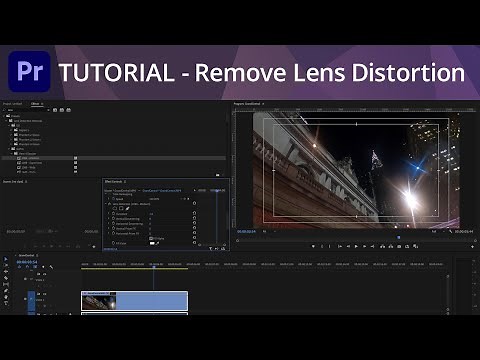
Task: Pick free draw bezier mask pen
Action: click(x=127, y=208)
